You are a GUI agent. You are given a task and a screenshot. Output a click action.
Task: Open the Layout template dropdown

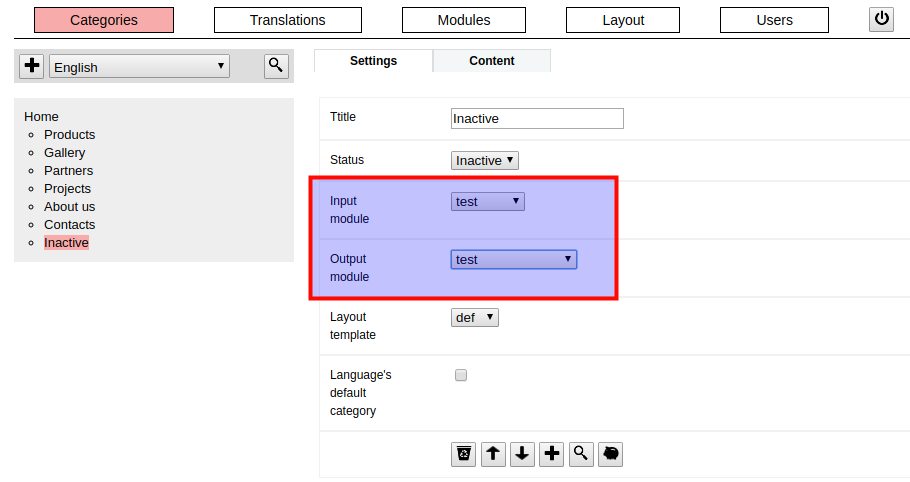point(475,317)
